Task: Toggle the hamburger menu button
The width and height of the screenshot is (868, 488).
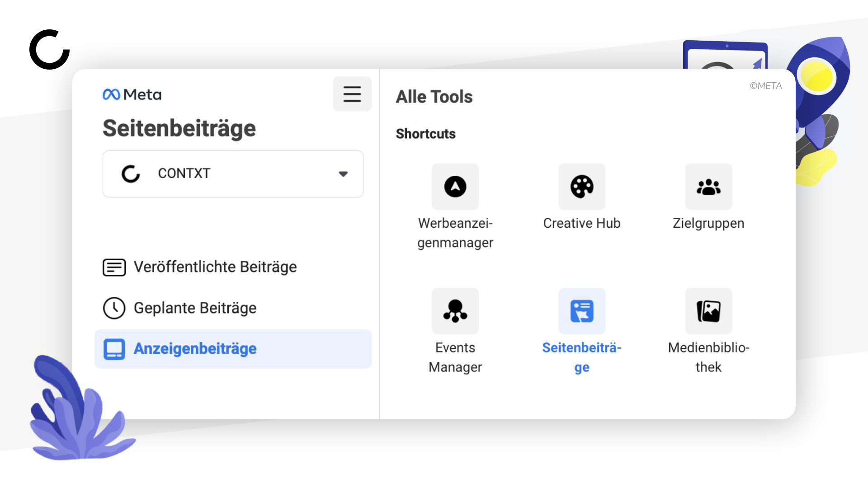Action: [x=352, y=94]
